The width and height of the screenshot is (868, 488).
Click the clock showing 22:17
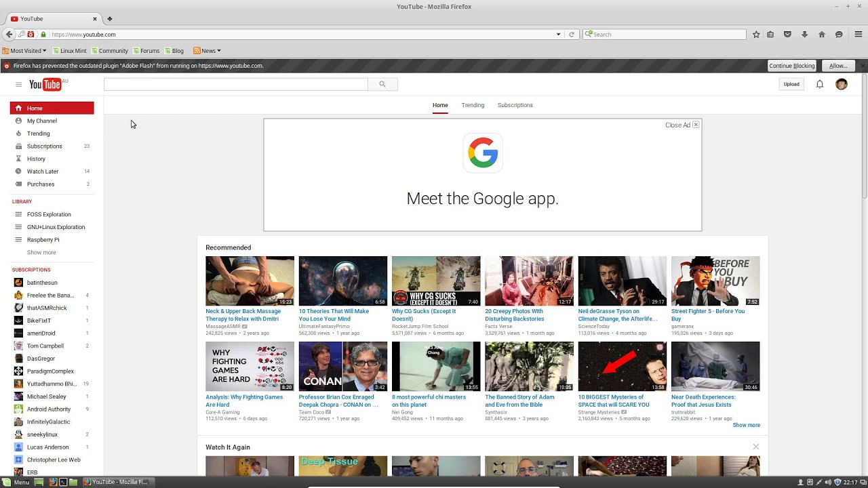click(x=850, y=482)
